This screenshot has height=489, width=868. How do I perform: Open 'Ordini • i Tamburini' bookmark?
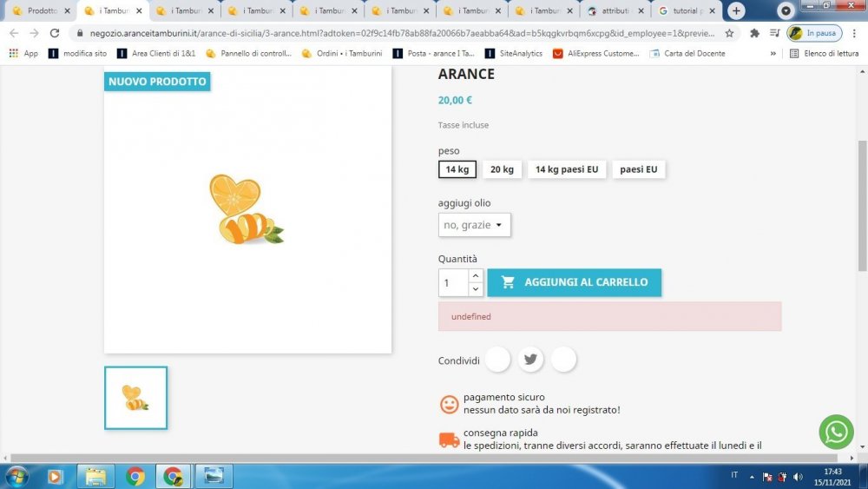342,53
